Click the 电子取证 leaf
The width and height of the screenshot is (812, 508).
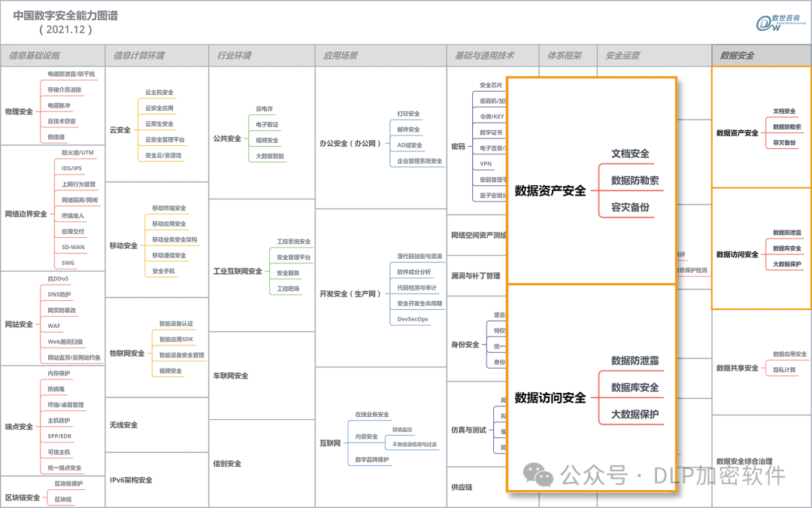(x=267, y=124)
